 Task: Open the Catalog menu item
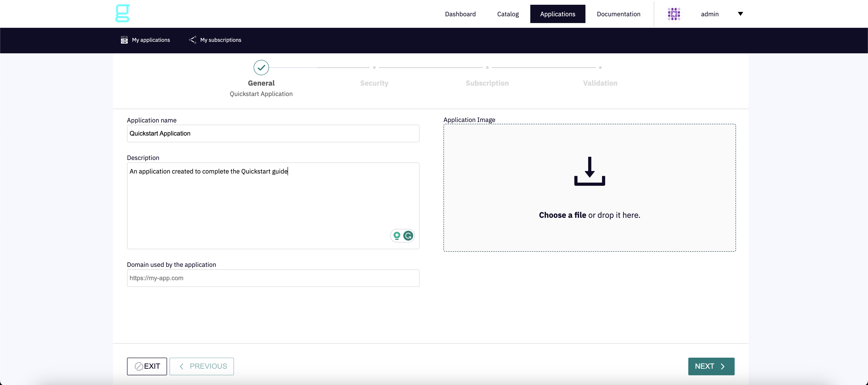(508, 14)
